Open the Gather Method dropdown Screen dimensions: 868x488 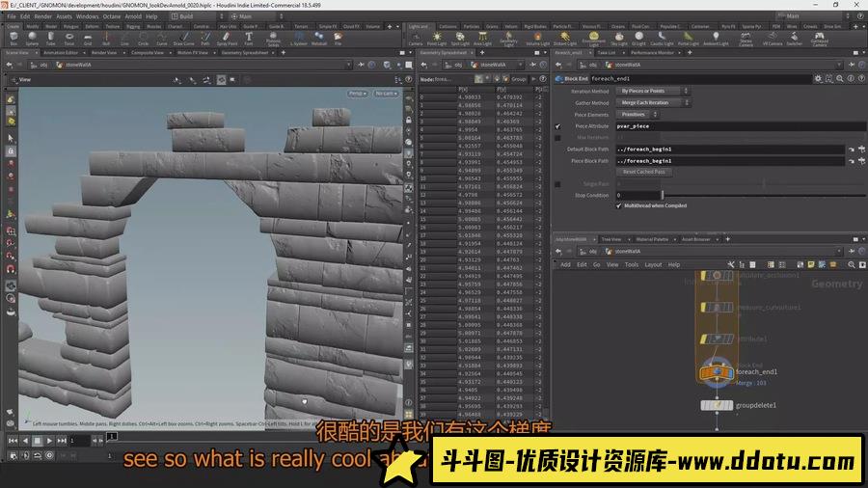653,102
